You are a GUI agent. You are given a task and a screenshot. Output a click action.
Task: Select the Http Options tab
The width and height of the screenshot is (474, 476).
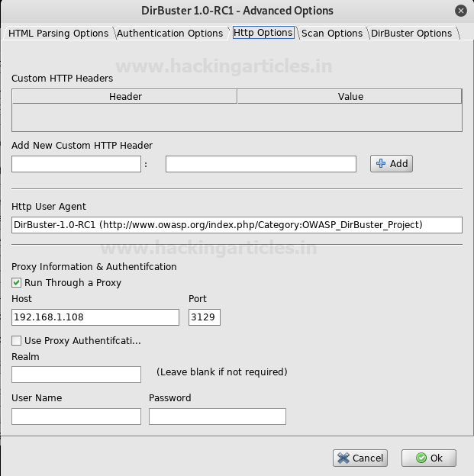263,33
